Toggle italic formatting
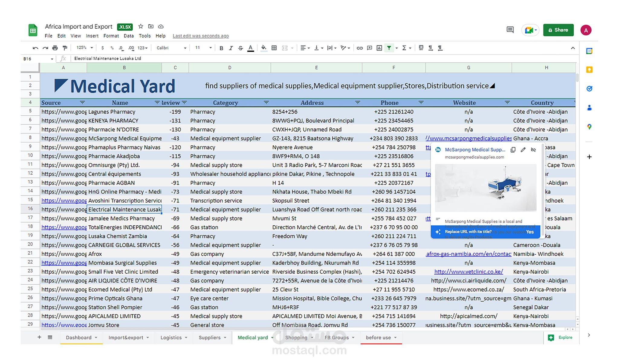Screen dimensions: 619x364 coord(231,48)
